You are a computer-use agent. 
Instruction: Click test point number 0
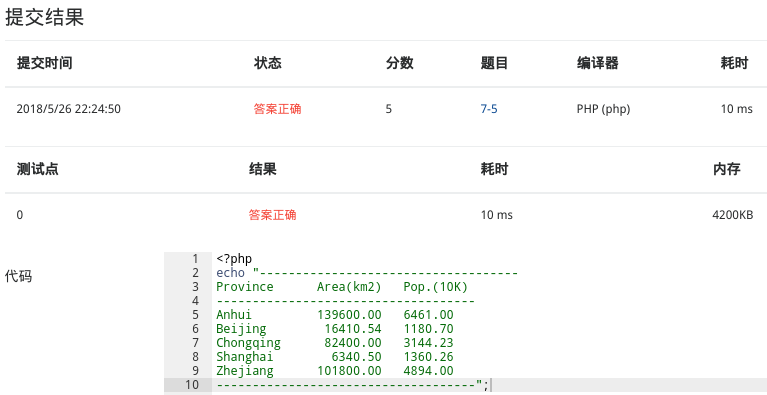point(20,215)
